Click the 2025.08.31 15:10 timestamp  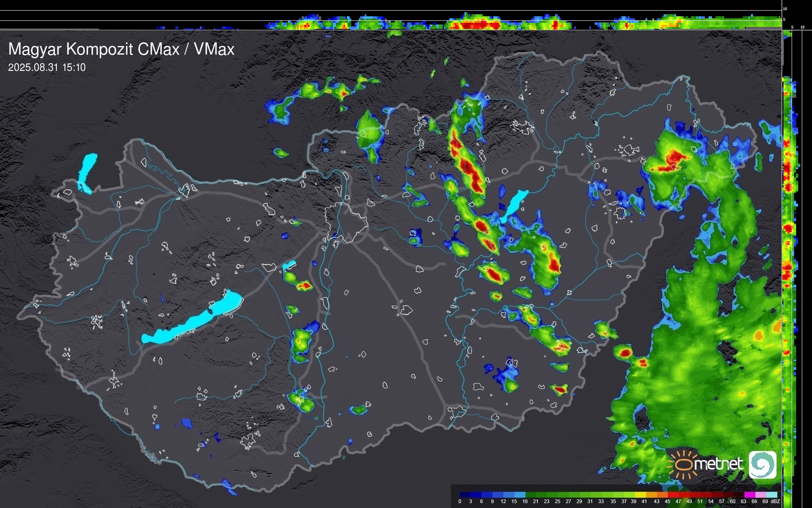pyautogui.click(x=47, y=68)
